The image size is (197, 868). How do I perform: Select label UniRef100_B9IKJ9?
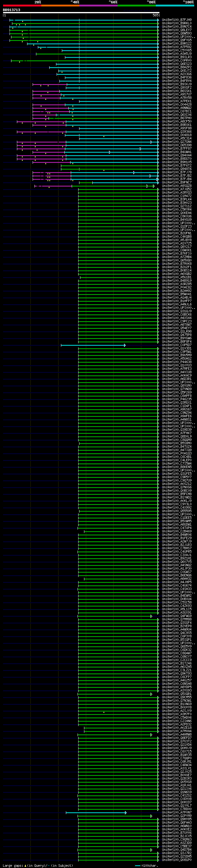pyautogui.click(x=177, y=84)
